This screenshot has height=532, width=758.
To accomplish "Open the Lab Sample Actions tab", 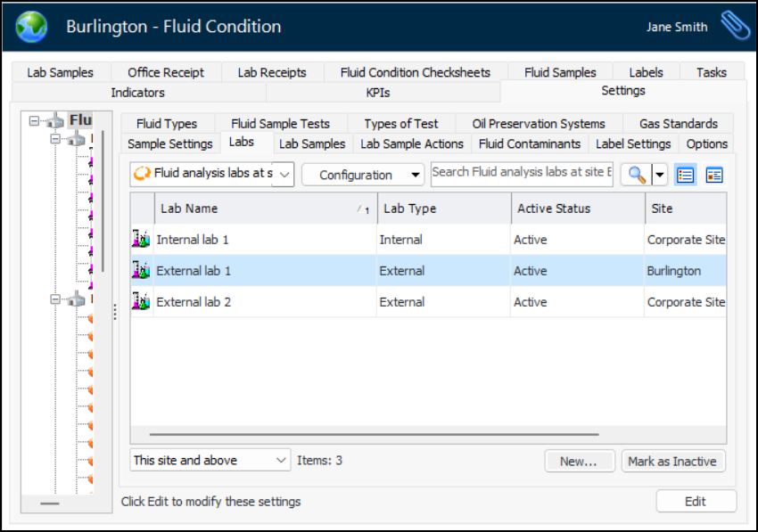I will pyautogui.click(x=412, y=143).
